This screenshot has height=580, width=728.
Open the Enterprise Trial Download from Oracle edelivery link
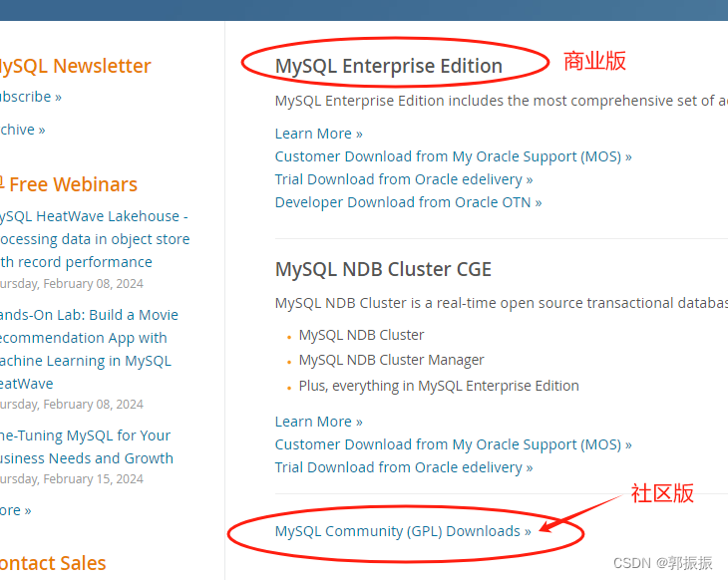coord(404,179)
